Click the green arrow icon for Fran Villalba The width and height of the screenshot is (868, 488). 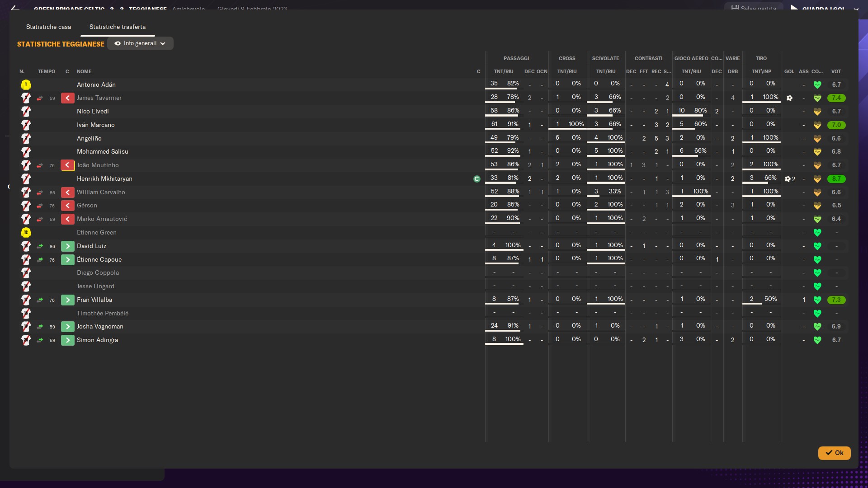click(x=67, y=300)
